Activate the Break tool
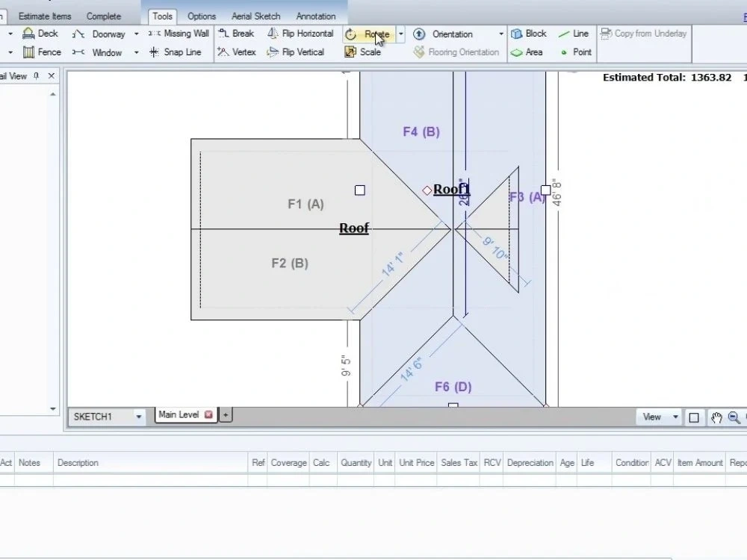The height and width of the screenshot is (560, 747). pyautogui.click(x=237, y=34)
